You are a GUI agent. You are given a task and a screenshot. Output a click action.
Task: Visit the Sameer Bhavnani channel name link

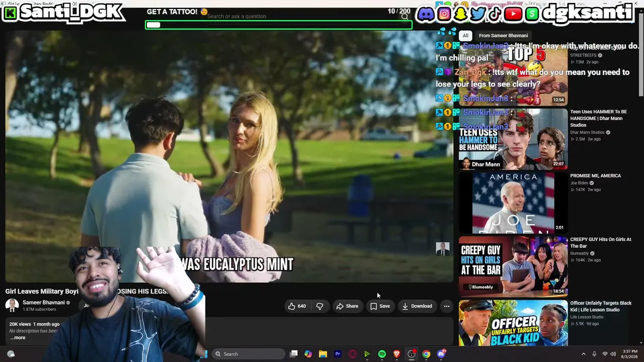tap(43, 302)
